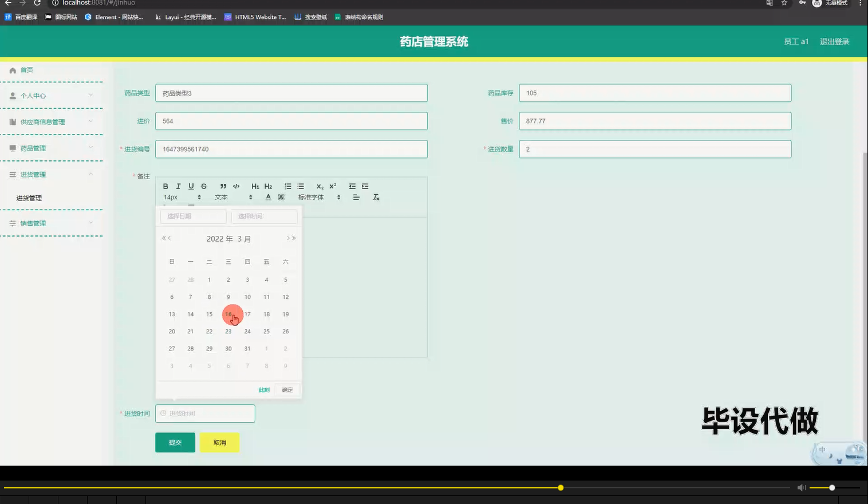Open the 标准字体 font family dropdown

pos(319,197)
